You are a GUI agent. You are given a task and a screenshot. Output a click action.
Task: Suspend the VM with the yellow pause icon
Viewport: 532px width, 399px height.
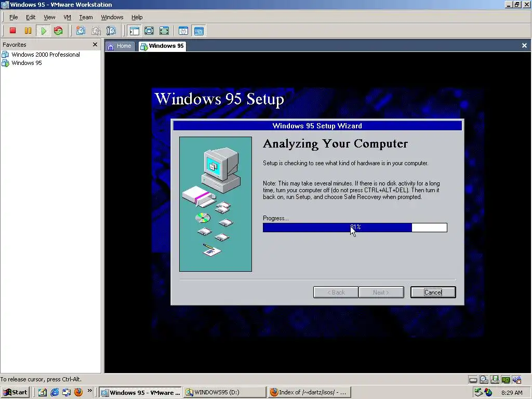click(x=28, y=31)
